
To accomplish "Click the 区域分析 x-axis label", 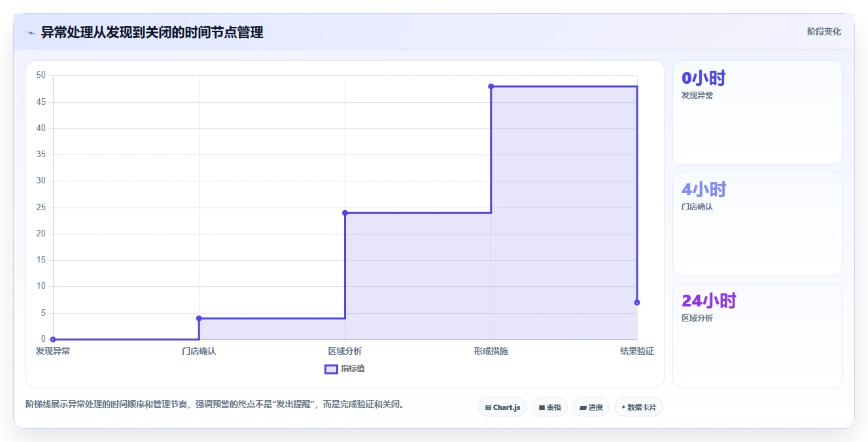I will [x=345, y=352].
